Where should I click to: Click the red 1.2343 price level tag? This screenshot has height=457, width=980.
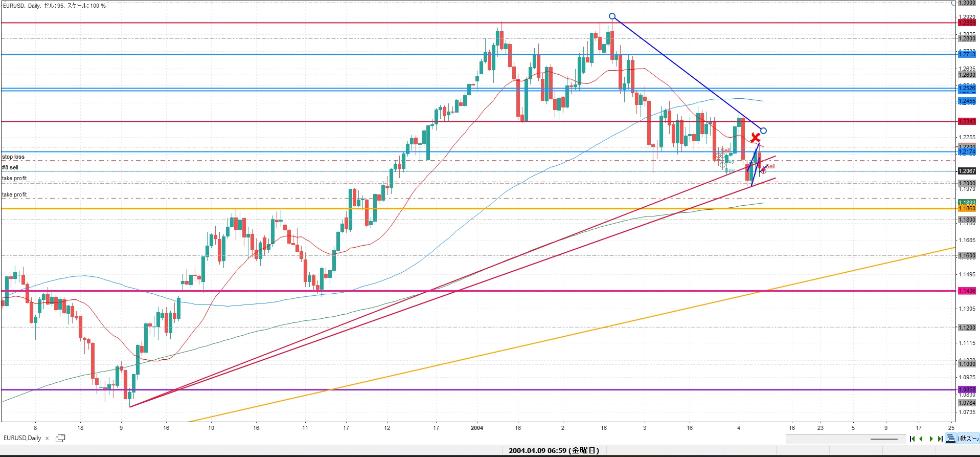(966, 121)
